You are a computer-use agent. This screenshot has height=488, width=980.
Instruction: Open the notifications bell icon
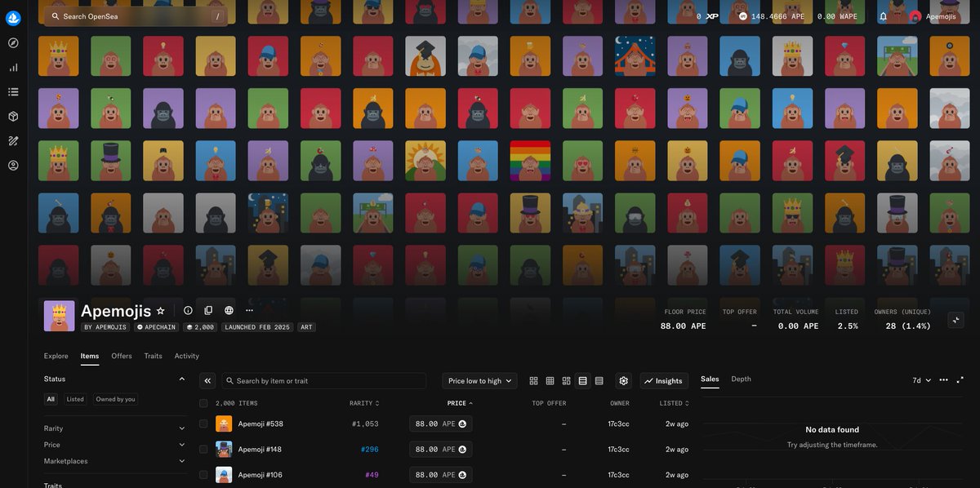[x=884, y=16]
